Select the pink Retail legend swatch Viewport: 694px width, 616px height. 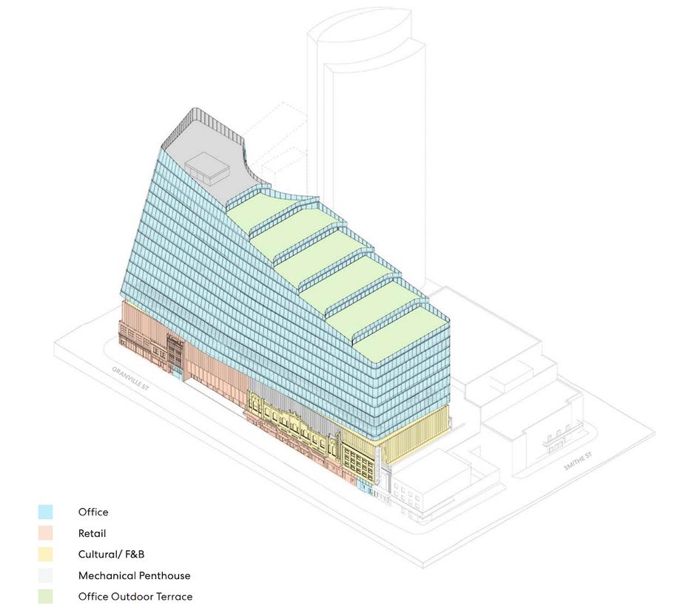click(x=46, y=533)
